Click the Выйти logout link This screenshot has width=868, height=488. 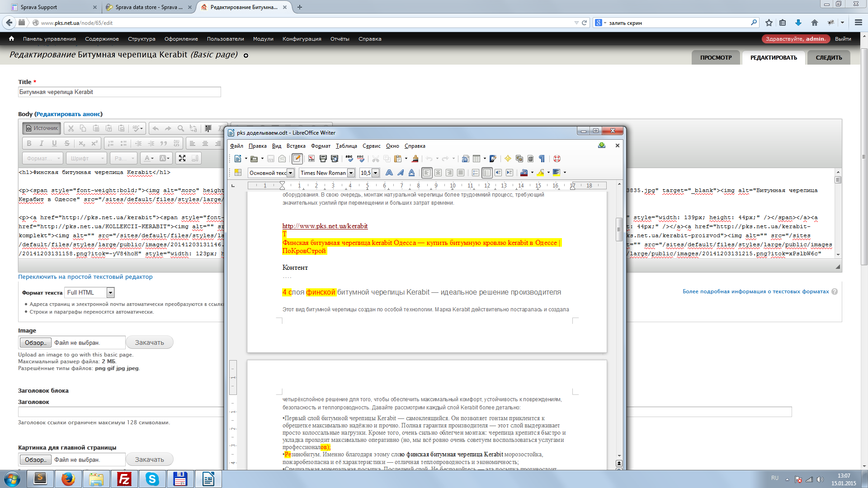pyautogui.click(x=843, y=39)
